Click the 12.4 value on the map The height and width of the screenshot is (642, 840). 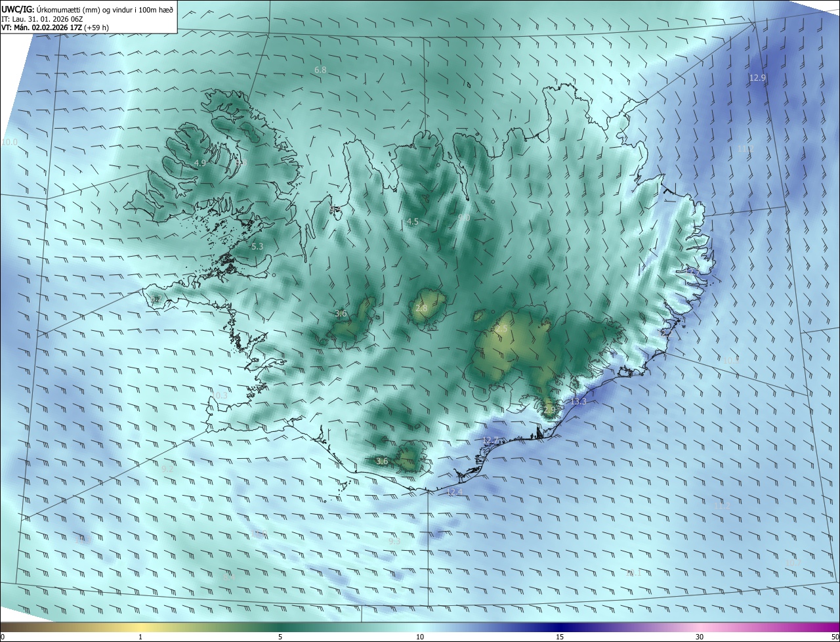tap(454, 492)
